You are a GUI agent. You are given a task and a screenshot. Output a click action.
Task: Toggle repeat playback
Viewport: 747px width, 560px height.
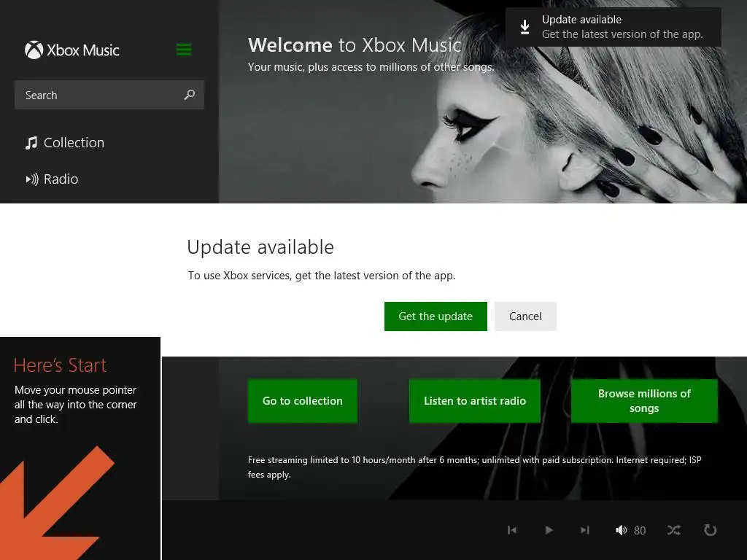(x=711, y=530)
